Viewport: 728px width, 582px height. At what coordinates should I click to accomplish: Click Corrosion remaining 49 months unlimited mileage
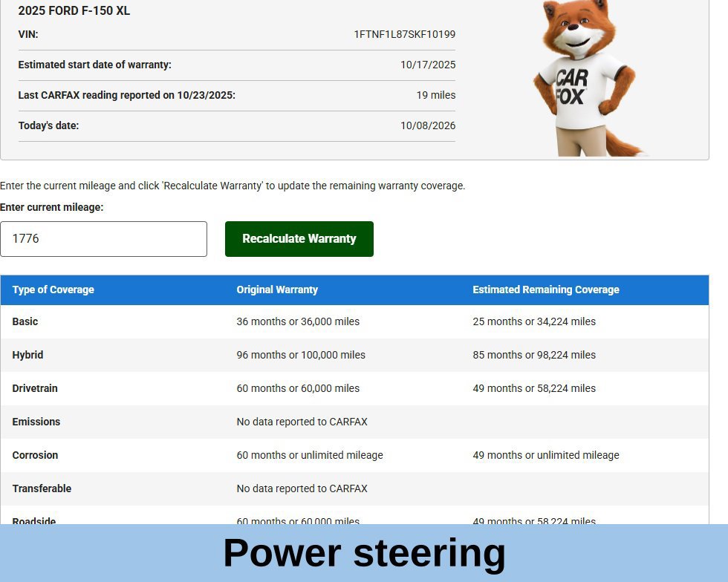click(x=546, y=455)
